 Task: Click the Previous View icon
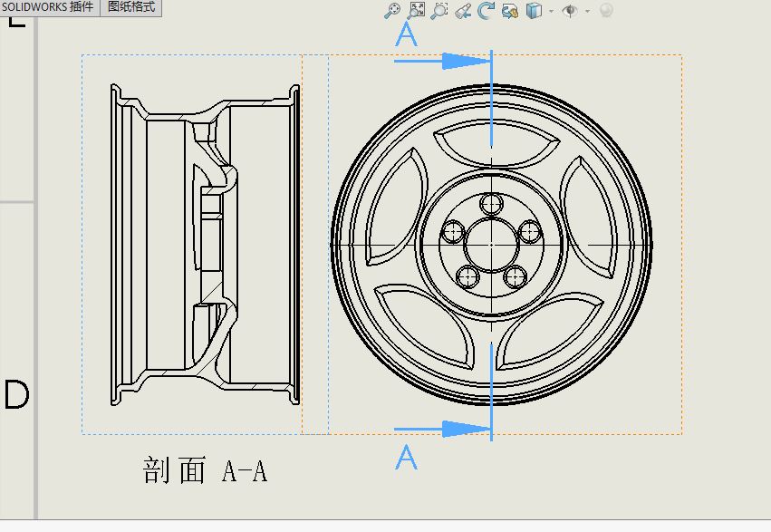point(463,11)
